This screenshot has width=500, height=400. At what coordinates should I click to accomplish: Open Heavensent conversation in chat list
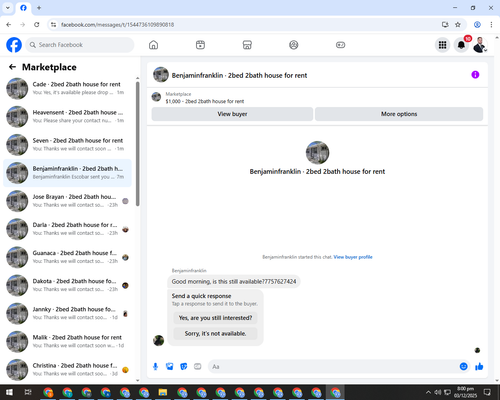click(x=67, y=117)
